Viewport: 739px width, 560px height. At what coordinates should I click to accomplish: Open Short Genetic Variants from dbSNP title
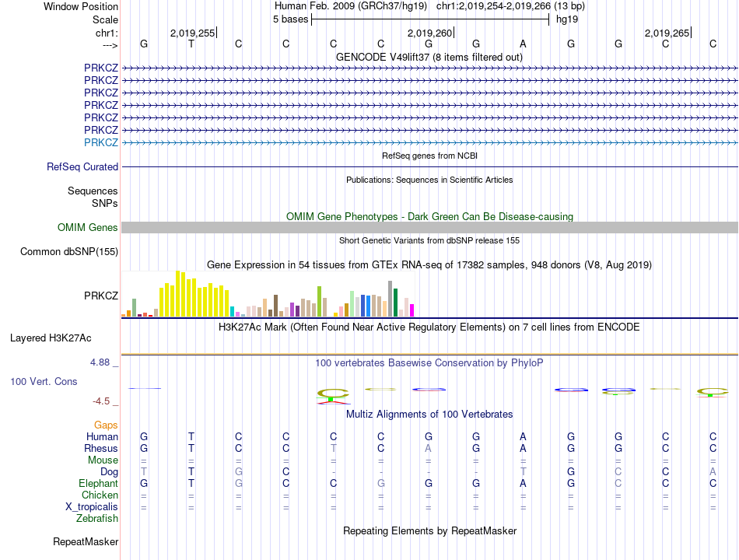pyautogui.click(x=429, y=240)
